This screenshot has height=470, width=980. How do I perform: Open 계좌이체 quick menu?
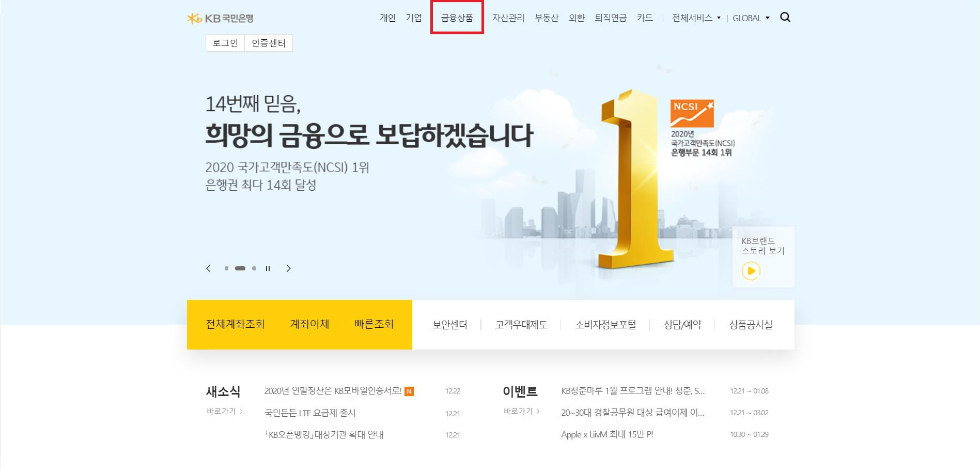(309, 324)
